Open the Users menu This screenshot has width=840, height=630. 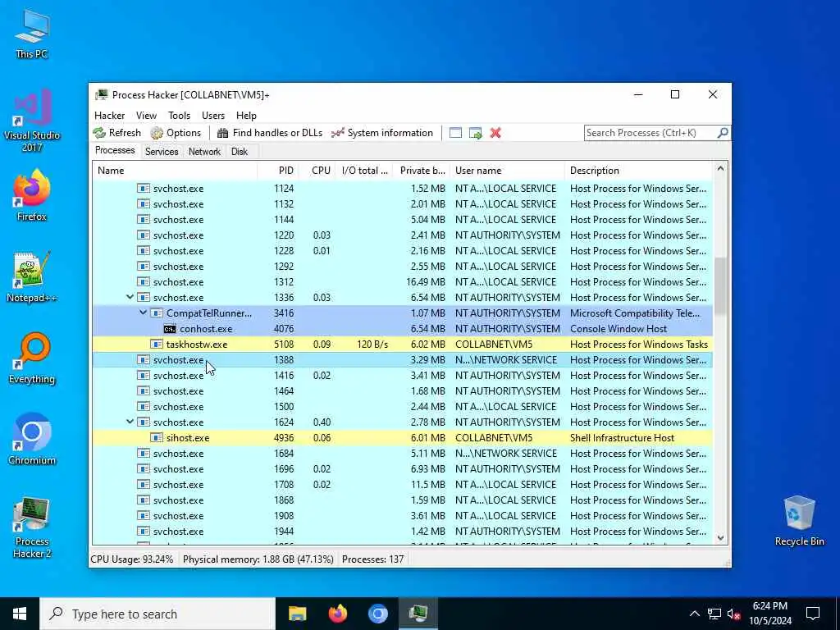213,116
